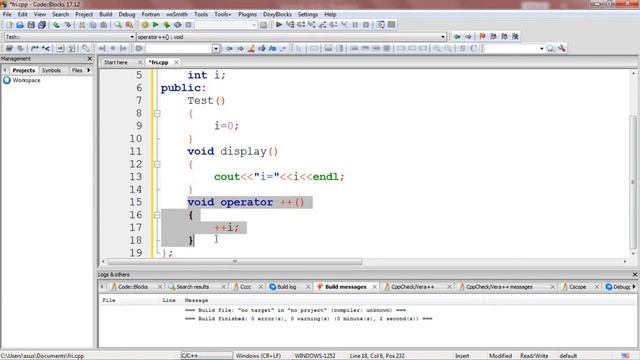Open the CppCheck/Vera++ messages tab

499,287
